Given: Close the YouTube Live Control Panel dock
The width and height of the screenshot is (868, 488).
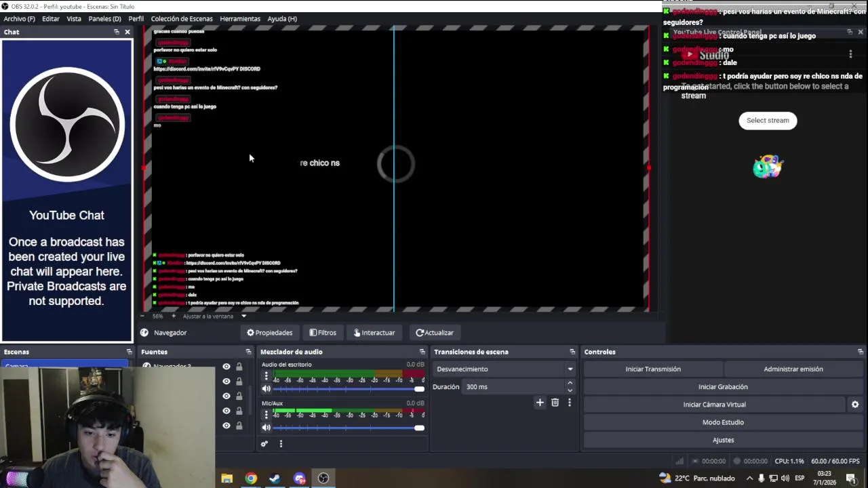Looking at the screenshot, I should click(861, 32).
